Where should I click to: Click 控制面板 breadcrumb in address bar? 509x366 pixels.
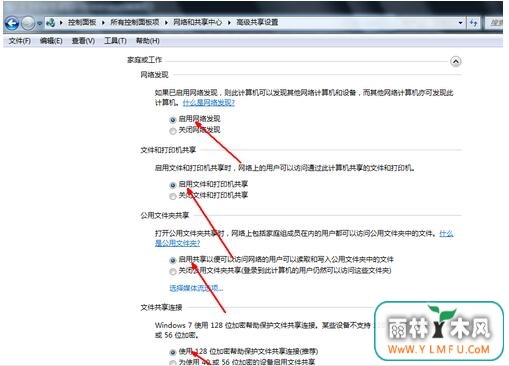[82, 22]
